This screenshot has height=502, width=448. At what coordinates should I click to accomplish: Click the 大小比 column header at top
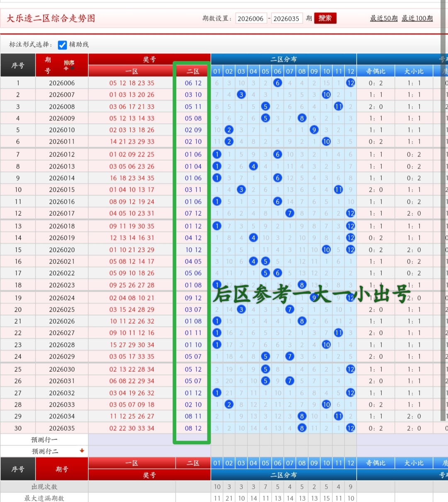click(x=414, y=71)
